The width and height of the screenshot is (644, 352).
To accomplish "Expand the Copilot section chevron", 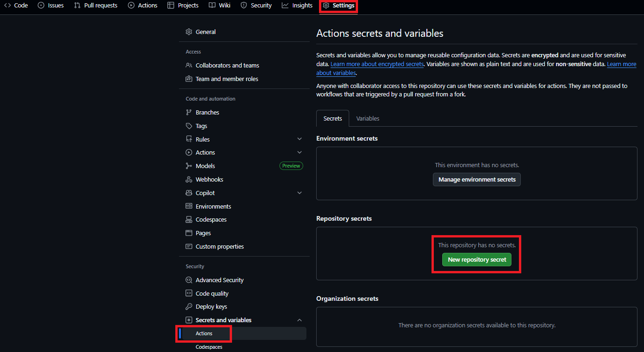I will click(x=299, y=193).
